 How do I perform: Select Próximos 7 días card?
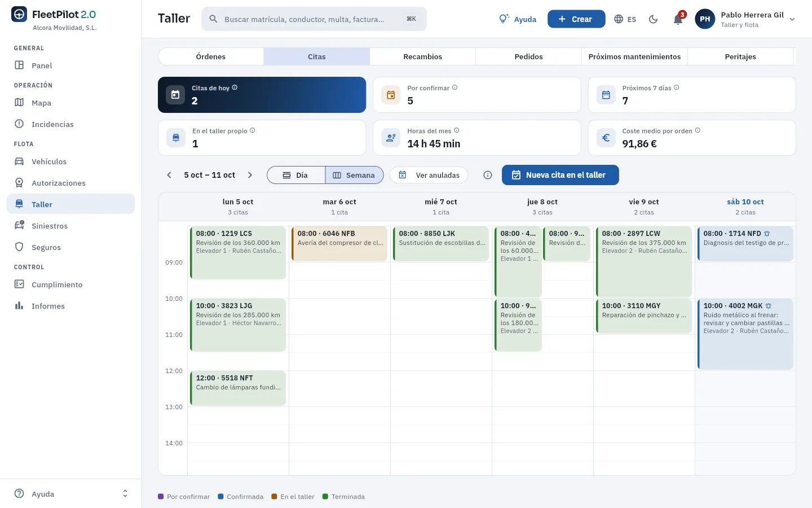click(x=692, y=95)
